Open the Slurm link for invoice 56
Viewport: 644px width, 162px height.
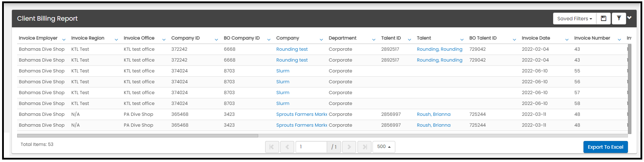click(x=283, y=82)
